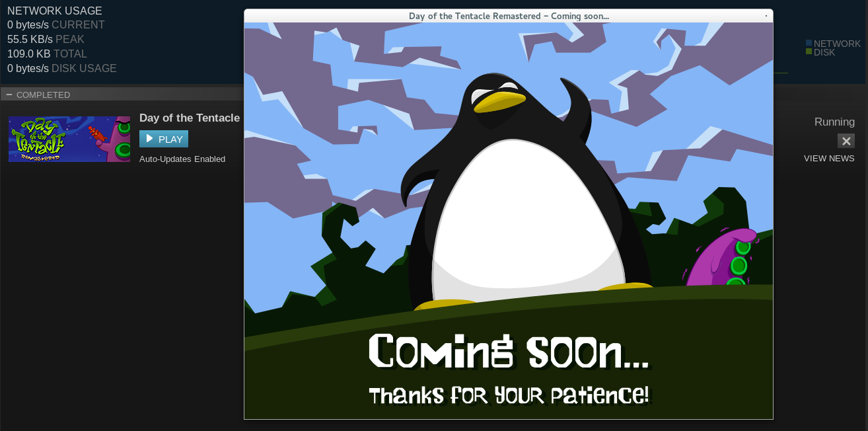Click the DISK legend green swatch
This screenshot has width=868, height=431.
pos(809,52)
